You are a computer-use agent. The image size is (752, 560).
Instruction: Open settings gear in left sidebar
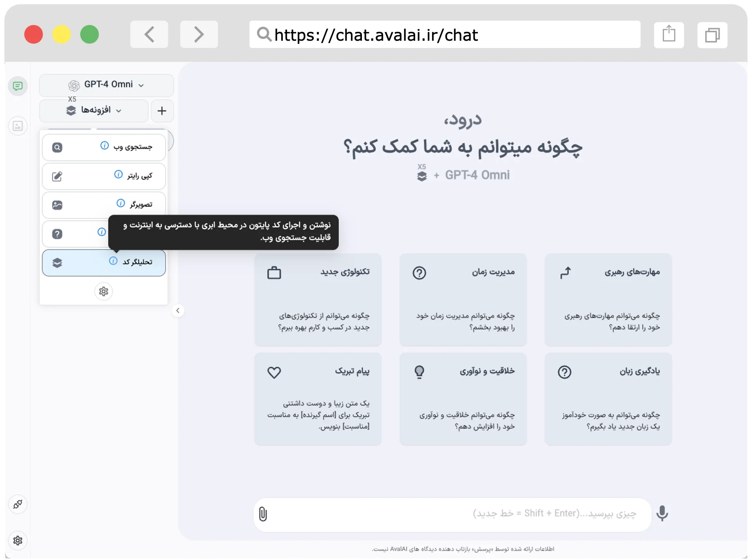coord(18,540)
